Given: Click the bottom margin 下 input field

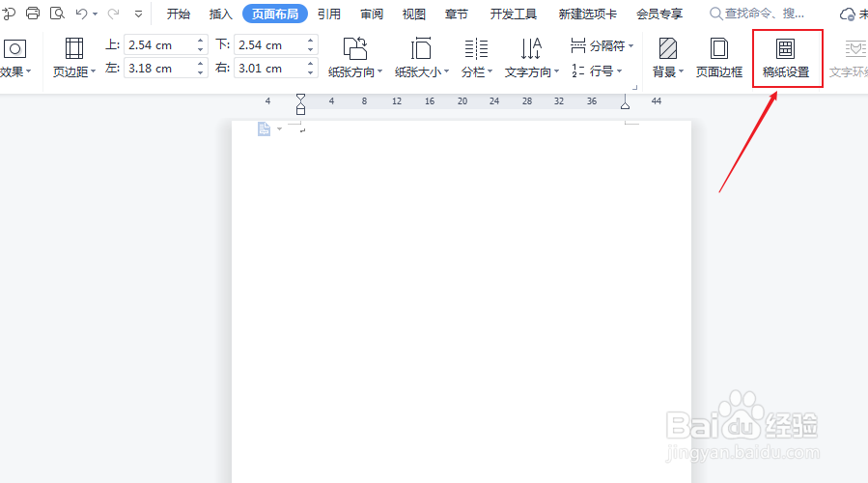Looking at the screenshot, I should (x=269, y=44).
